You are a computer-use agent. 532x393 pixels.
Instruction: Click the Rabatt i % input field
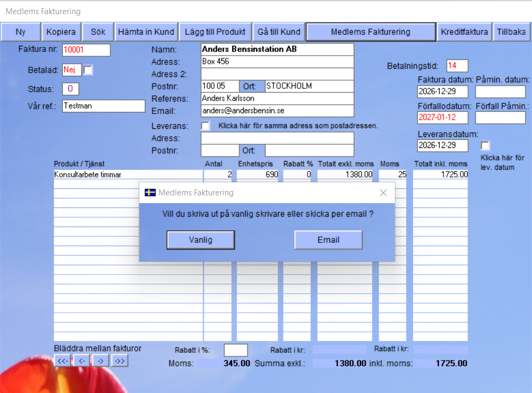pos(236,350)
